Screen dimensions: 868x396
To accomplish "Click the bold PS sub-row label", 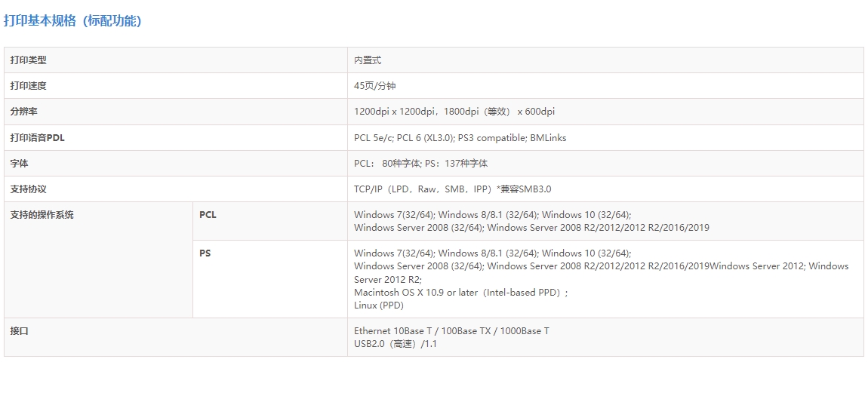I will coord(205,253).
